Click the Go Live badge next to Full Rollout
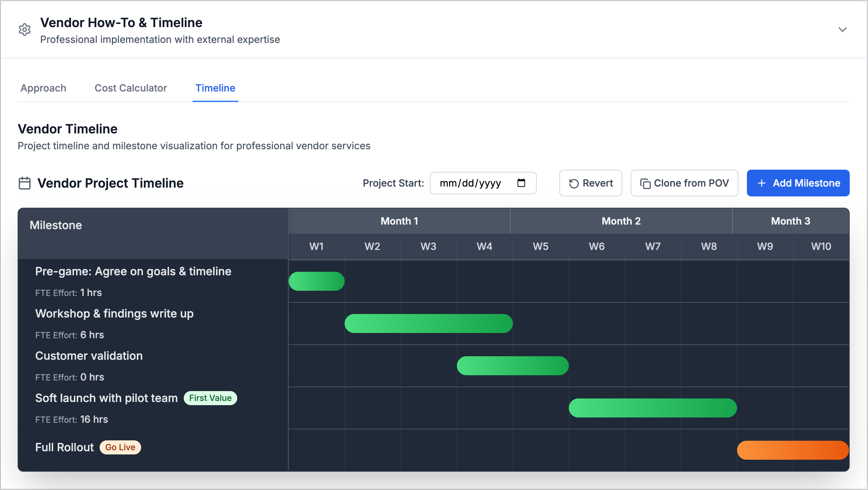The image size is (868, 490). pos(120,447)
